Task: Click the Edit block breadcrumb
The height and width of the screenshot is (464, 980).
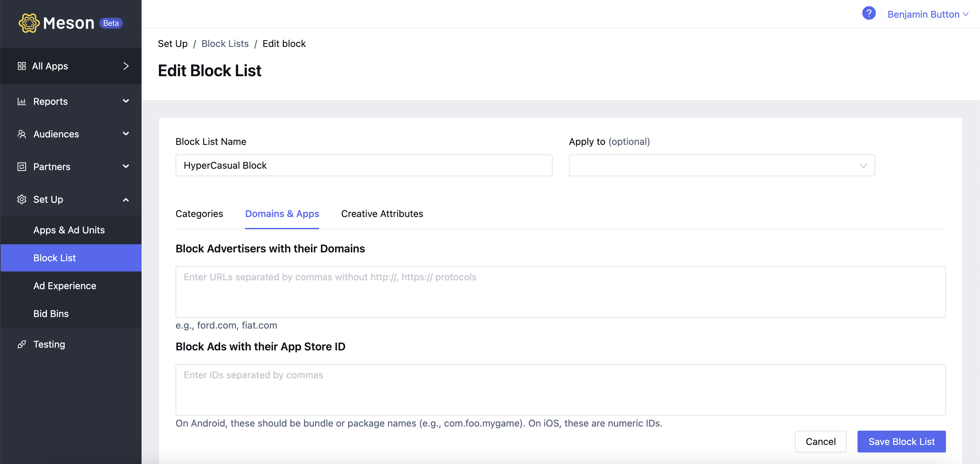Action: (x=284, y=44)
